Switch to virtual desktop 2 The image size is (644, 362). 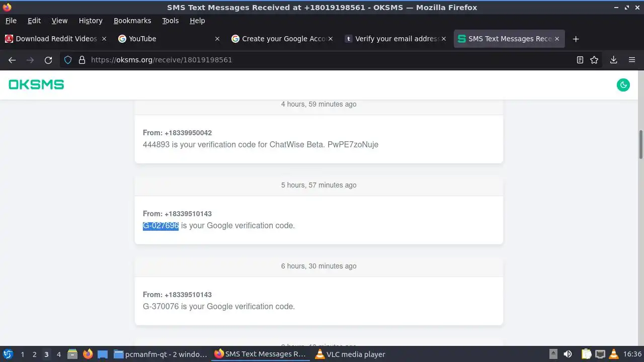pos(34,354)
